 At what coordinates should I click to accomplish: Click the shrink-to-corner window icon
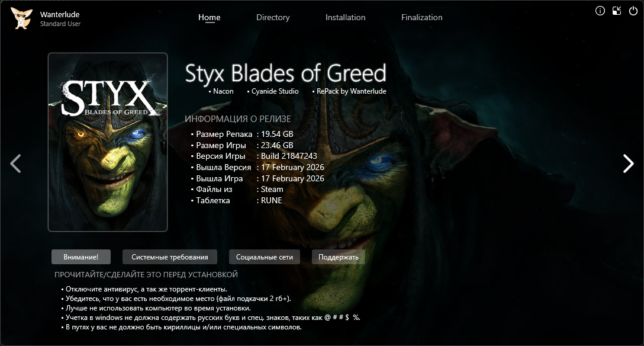click(617, 11)
